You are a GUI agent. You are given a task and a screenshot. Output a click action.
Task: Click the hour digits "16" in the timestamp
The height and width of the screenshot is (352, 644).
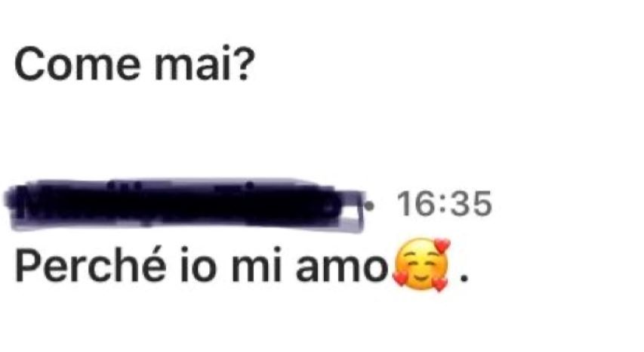415,204
